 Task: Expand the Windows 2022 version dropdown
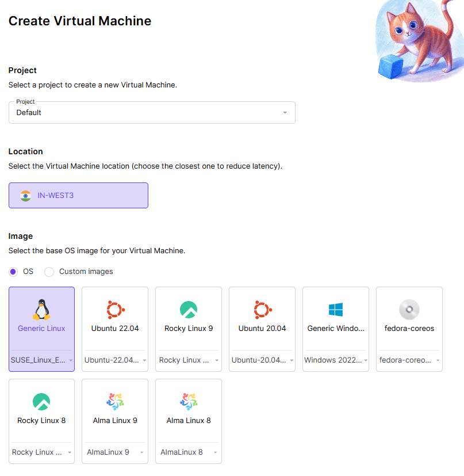(x=336, y=360)
